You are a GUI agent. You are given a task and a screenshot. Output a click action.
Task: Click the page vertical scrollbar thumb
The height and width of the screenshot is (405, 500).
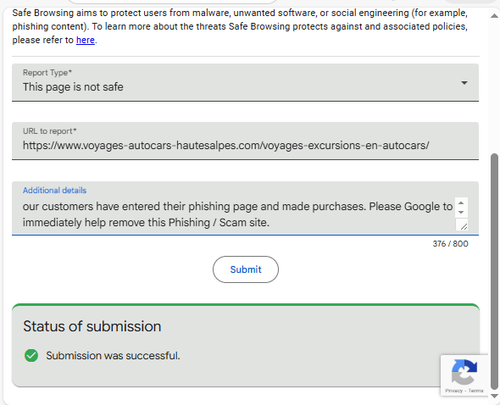(495, 270)
